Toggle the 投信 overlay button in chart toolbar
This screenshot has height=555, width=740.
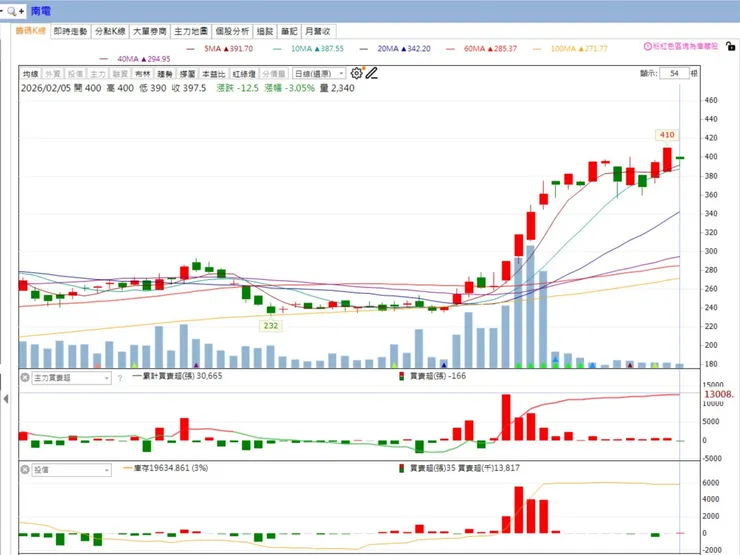point(75,74)
